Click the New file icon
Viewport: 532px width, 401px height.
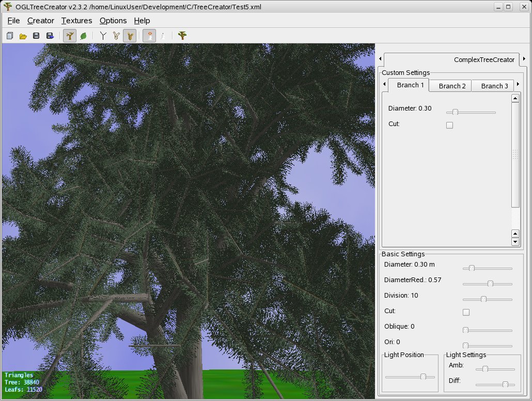tap(10, 36)
